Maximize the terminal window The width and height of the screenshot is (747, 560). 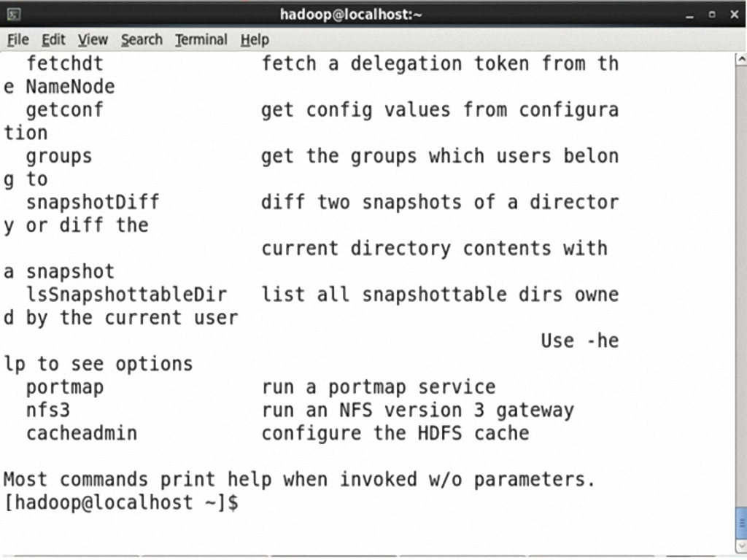pos(712,15)
